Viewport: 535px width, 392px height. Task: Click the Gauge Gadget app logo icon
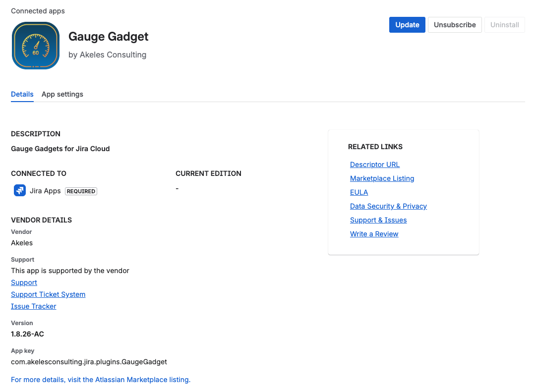pyautogui.click(x=36, y=46)
